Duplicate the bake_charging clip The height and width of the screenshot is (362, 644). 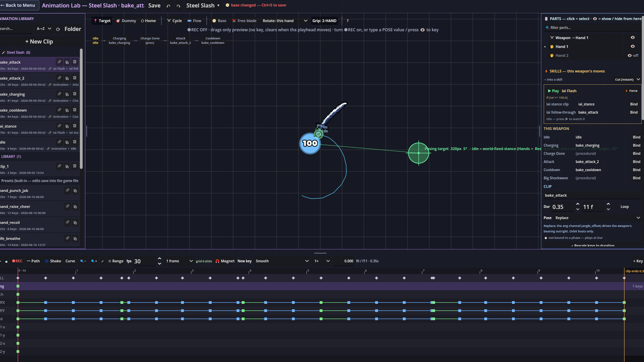click(67, 94)
